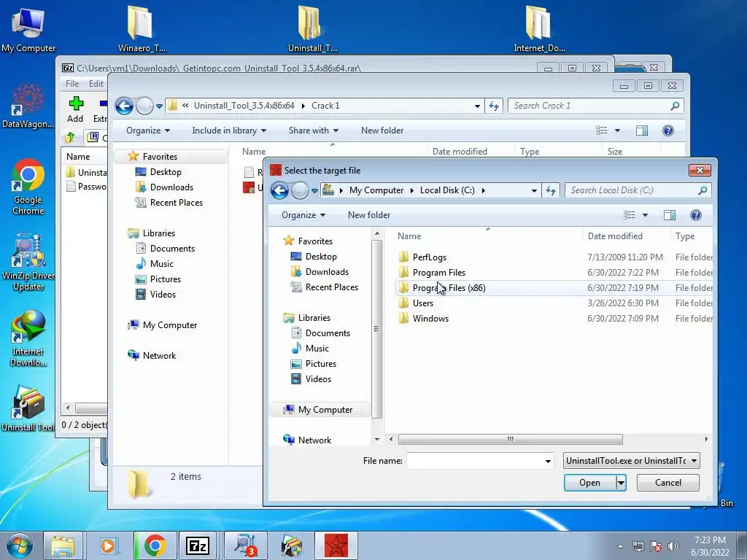Open Edit menu in 7-Zip window

tap(96, 84)
